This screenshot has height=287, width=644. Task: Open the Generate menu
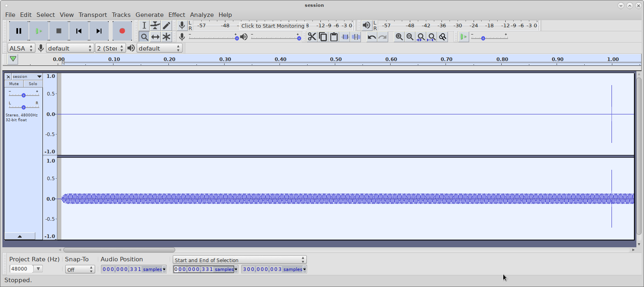pyautogui.click(x=149, y=15)
